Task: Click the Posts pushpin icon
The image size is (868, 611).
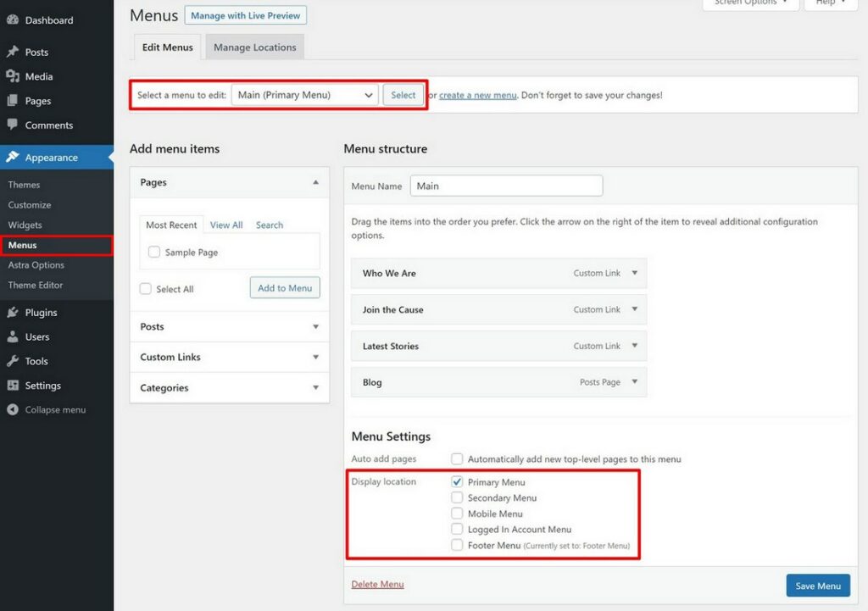Action: tap(13, 52)
